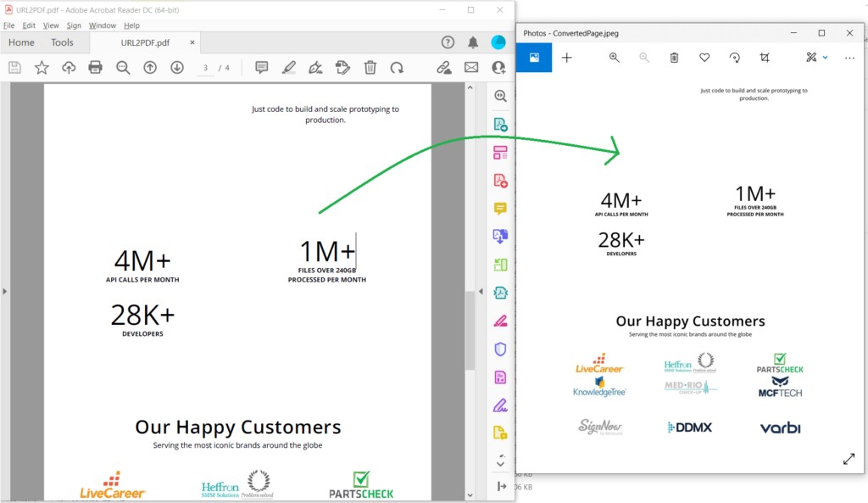Switch to the Tools tab
Viewport: 868px width, 503px height.
point(62,42)
